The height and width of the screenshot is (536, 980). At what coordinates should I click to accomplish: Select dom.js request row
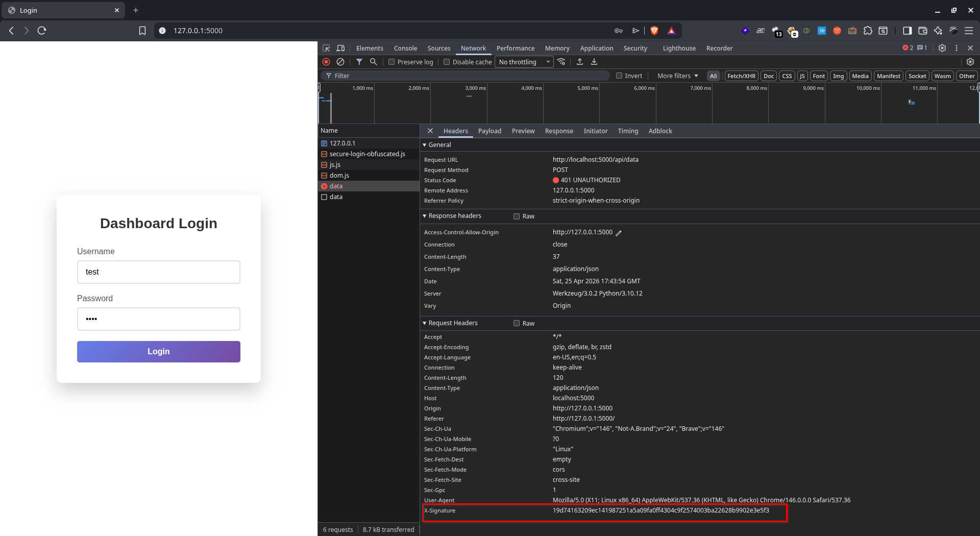click(x=369, y=176)
